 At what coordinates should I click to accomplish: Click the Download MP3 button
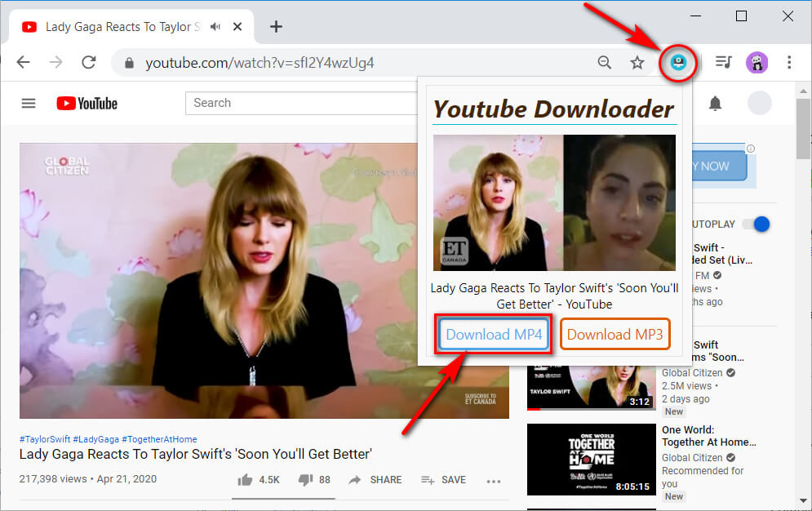[x=615, y=335]
